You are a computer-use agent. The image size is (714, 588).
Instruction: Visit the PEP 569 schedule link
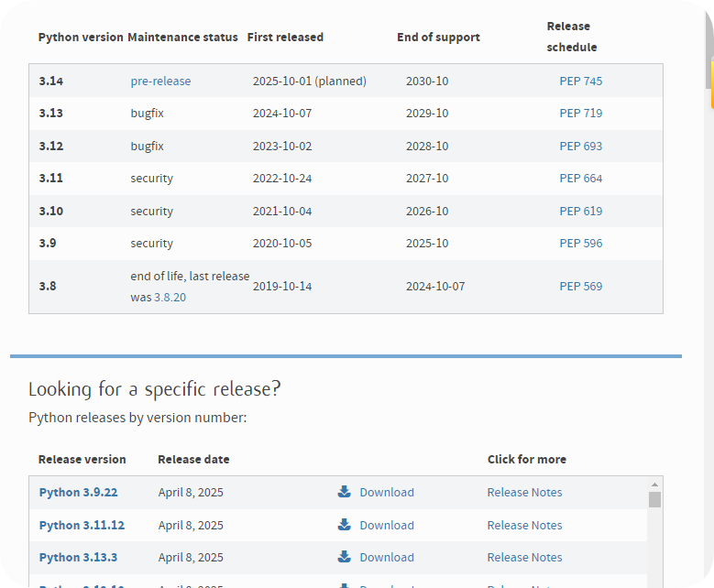pos(581,287)
